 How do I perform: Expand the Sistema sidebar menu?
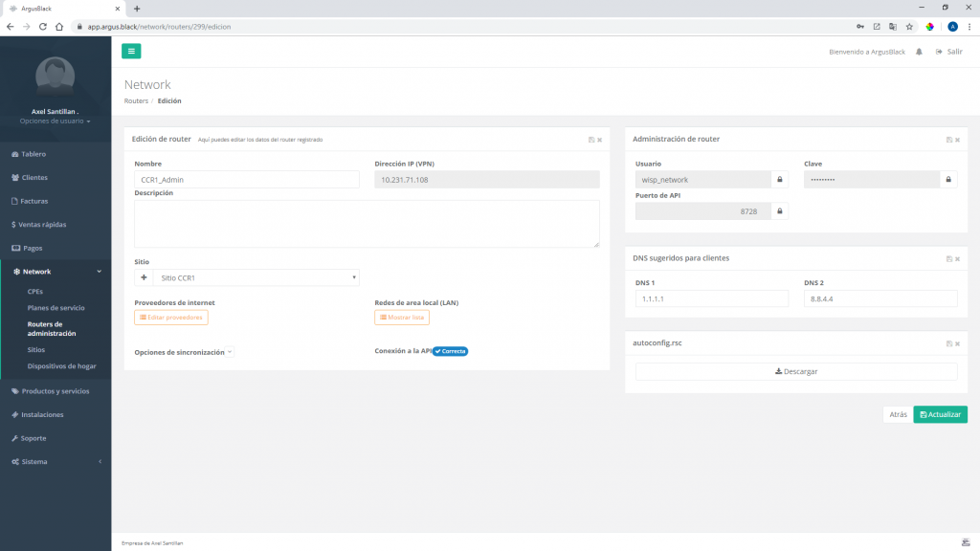click(x=56, y=462)
